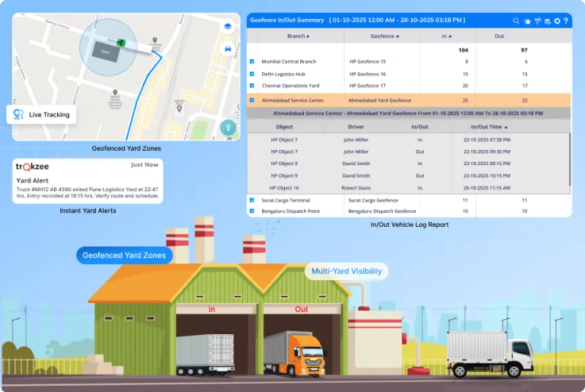Click the nested table vertical scrollbar
585x392 pixels.
tap(569, 163)
